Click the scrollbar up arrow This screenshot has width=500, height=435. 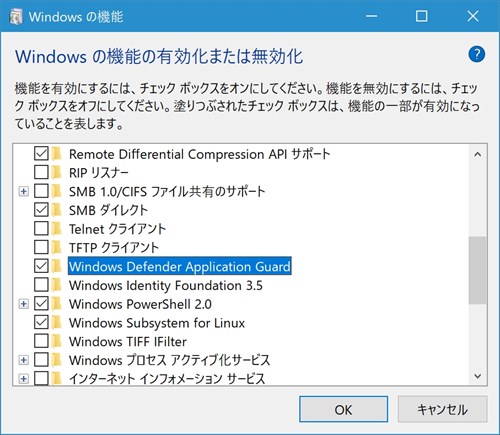(477, 154)
